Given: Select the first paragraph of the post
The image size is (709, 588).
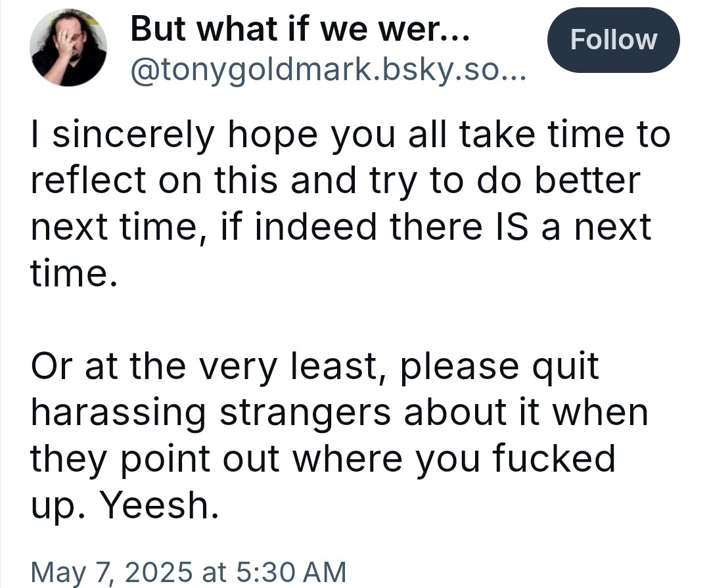Looking at the screenshot, I should 350,204.
